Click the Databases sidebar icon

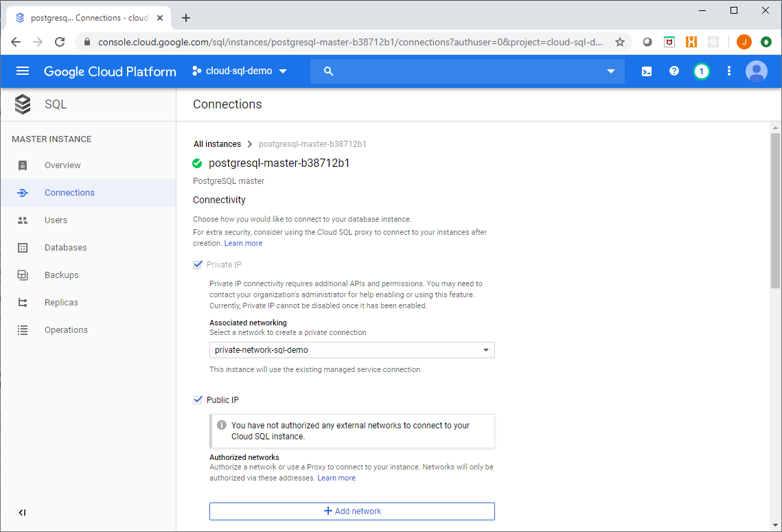23,248
